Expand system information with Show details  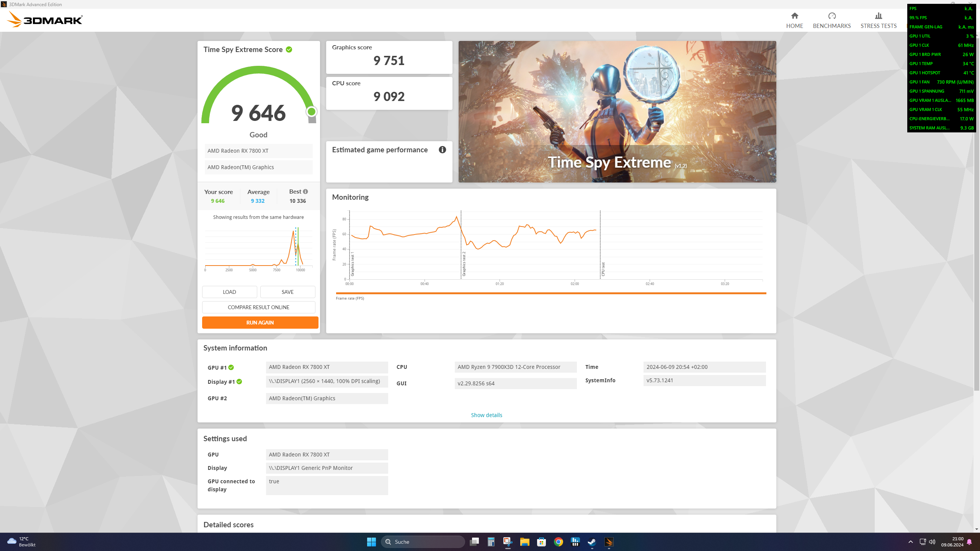(x=486, y=415)
